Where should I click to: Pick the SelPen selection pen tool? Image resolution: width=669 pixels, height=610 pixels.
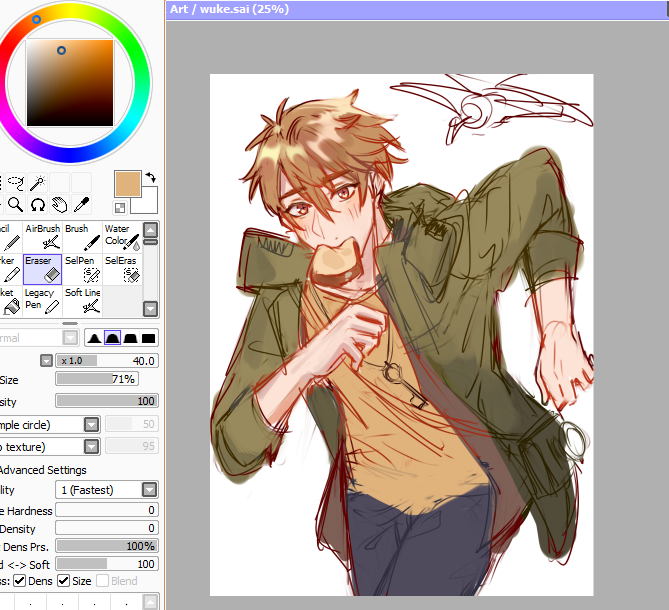pos(82,269)
